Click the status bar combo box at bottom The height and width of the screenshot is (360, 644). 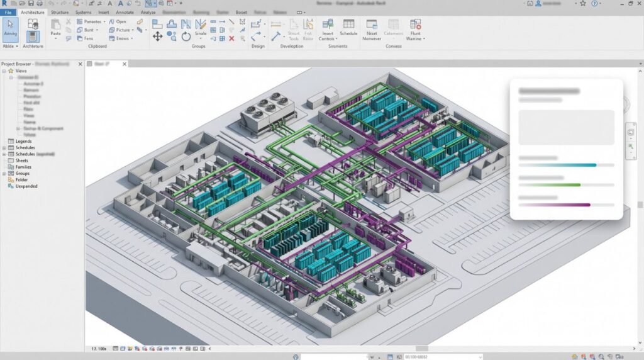pyautogui.click(x=443, y=357)
